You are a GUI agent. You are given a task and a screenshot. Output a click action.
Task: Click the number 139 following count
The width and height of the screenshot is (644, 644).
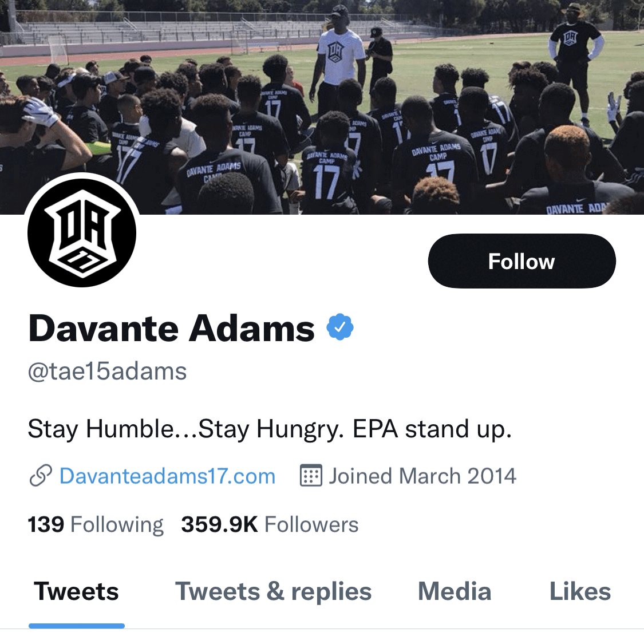tap(46, 524)
